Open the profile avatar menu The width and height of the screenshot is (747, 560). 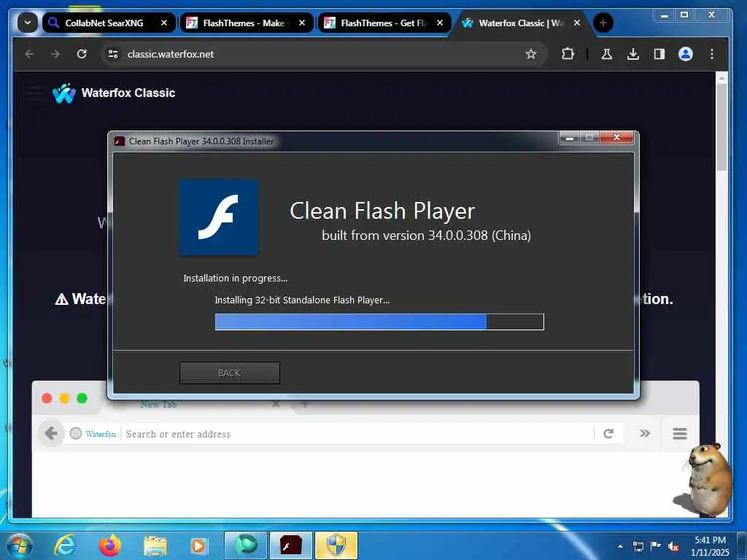coord(686,54)
